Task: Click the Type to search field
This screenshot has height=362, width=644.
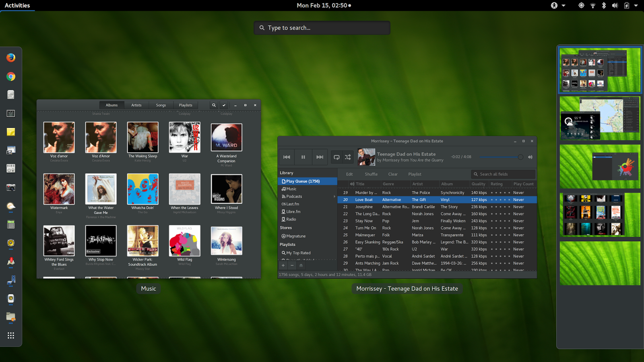Action: pyautogui.click(x=322, y=28)
